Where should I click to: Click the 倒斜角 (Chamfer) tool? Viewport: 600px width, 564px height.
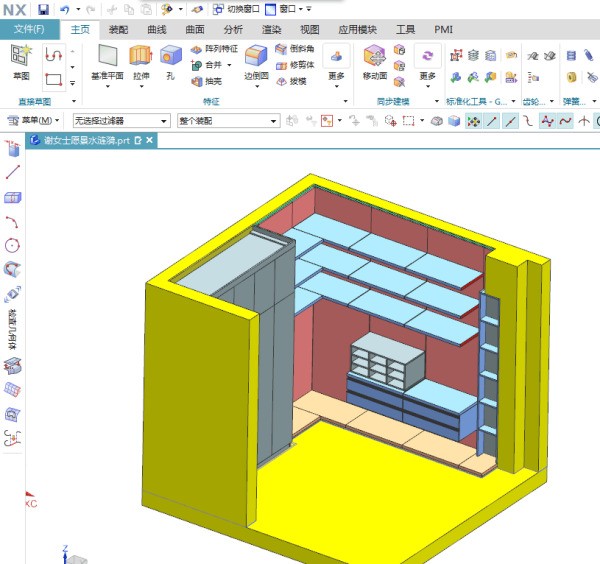point(295,49)
